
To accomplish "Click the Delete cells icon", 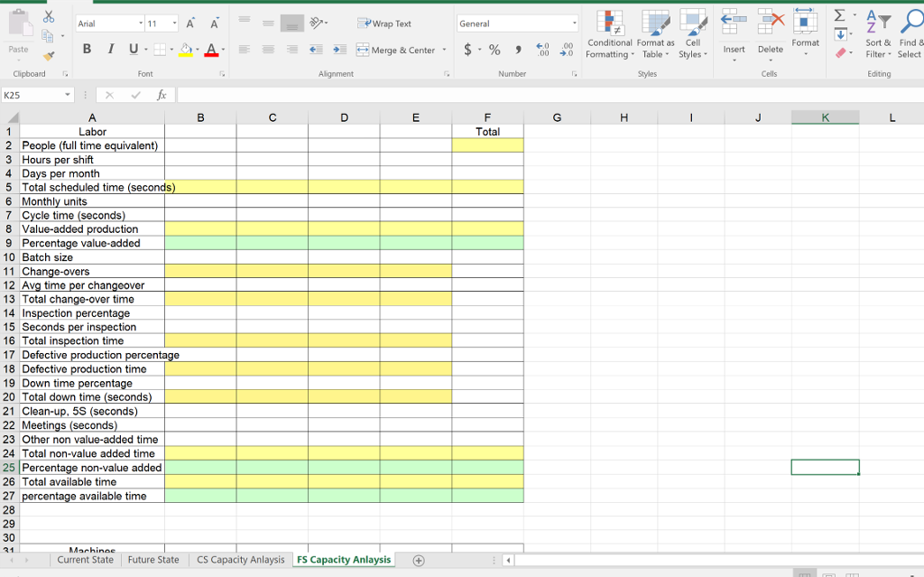I will pyautogui.click(x=771, y=22).
